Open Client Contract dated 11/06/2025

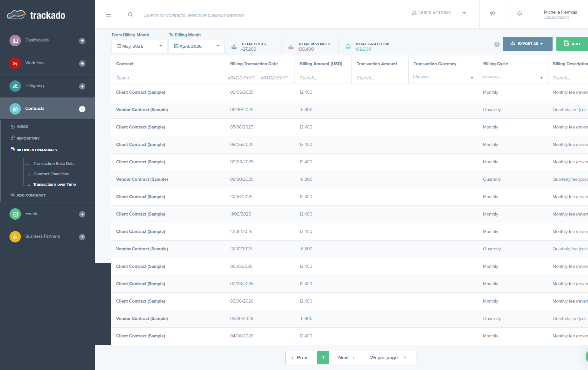point(140,214)
